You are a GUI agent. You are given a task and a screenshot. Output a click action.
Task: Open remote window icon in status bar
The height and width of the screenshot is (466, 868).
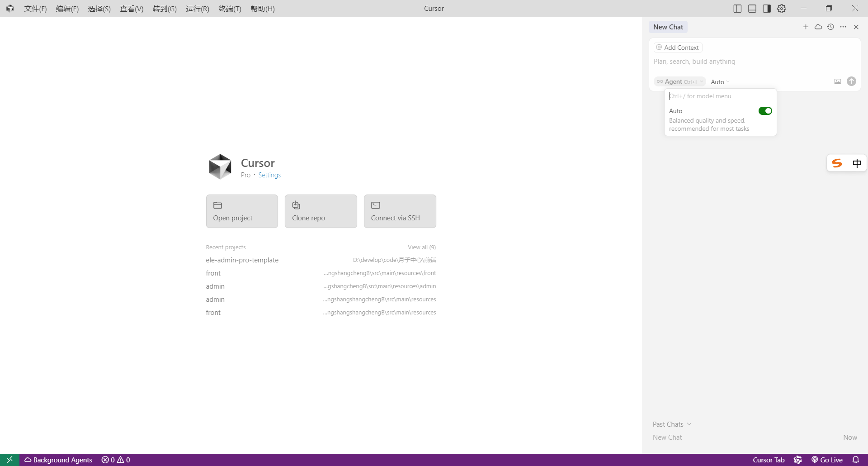(x=9, y=460)
